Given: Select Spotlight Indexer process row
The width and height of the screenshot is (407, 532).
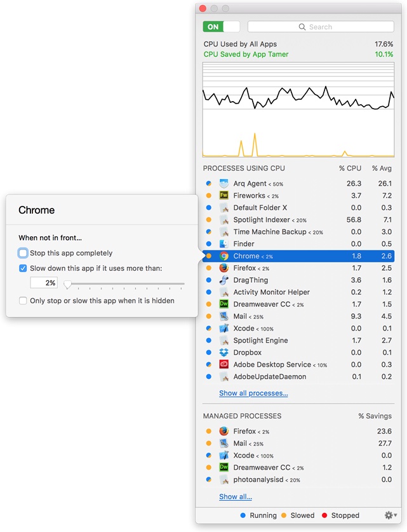Looking at the screenshot, I should tap(298, 220).
